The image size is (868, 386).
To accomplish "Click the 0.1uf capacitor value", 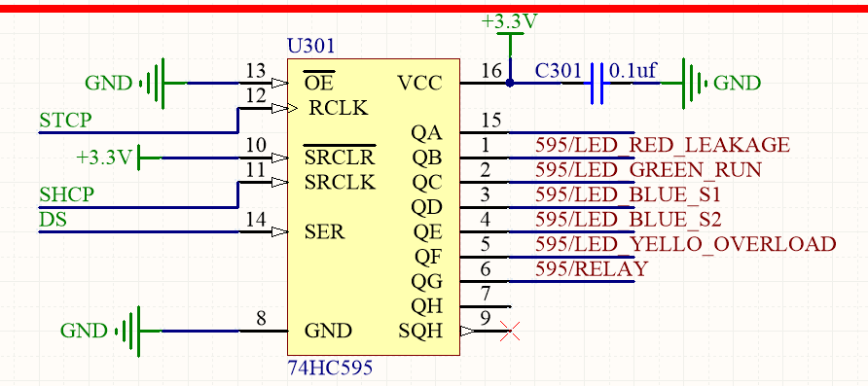I will (633, 71).
